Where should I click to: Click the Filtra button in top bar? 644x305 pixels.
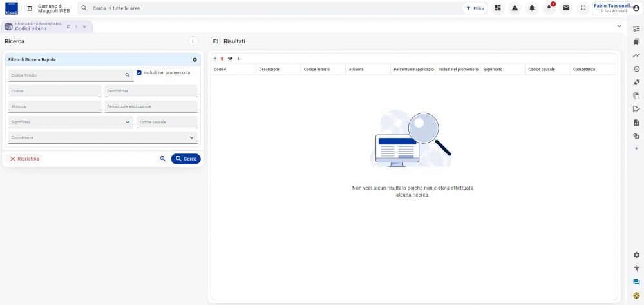475,8
